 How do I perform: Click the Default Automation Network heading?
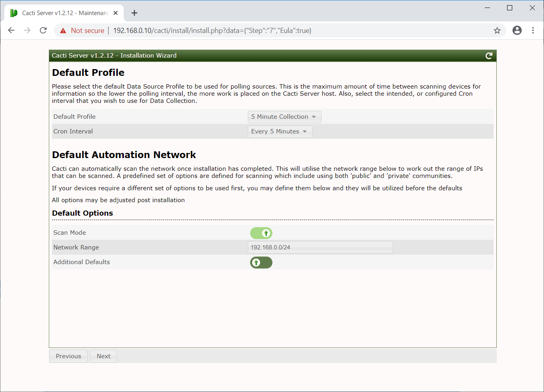[124, 155]
